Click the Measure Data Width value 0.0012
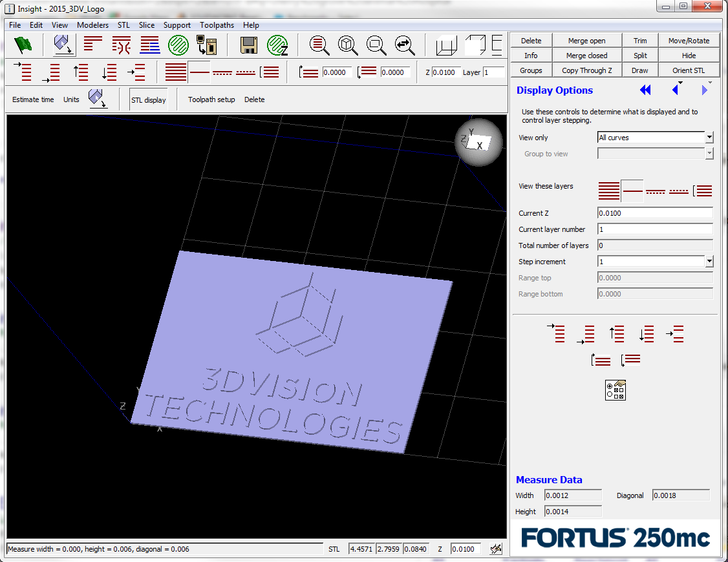 click(x=573, y=495)
